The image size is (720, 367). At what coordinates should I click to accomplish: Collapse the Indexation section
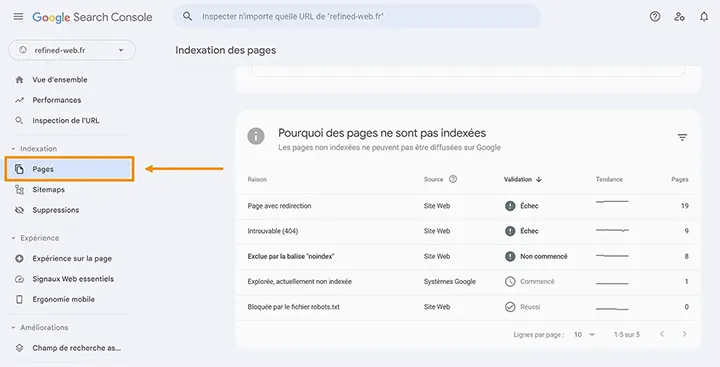(x=13, y=149)
